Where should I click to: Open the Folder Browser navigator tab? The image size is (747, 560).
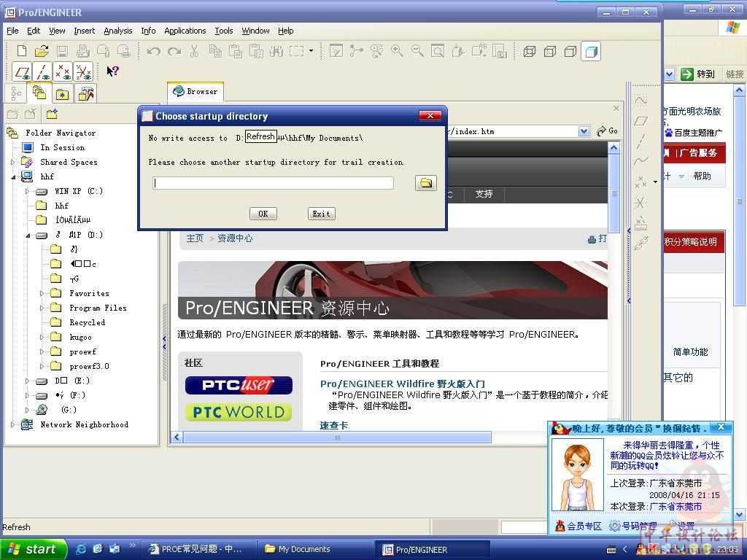pyautogui.click(x=39, y=93)
